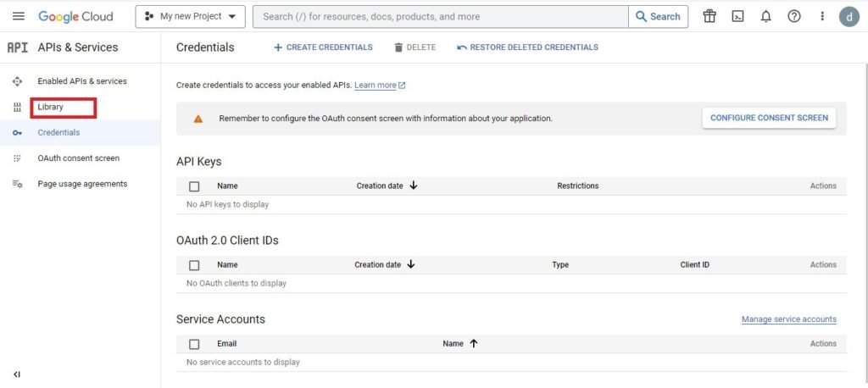Click Create Credentials button
The width and height of the screenshot is (868, 388).
pos(323,47)
